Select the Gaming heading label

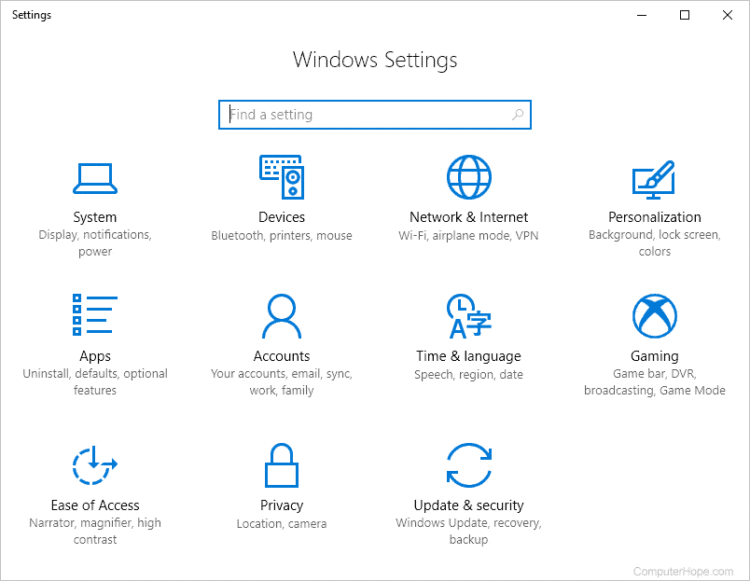654,356
